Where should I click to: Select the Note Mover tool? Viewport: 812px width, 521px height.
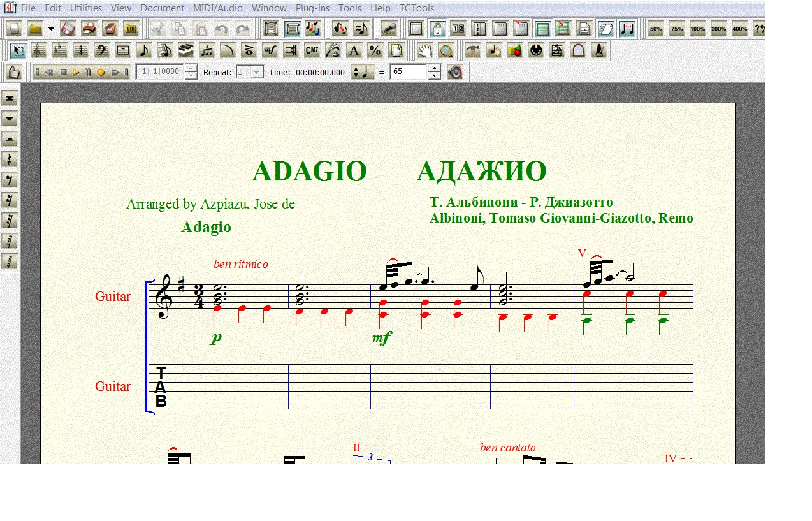[493, 50]
